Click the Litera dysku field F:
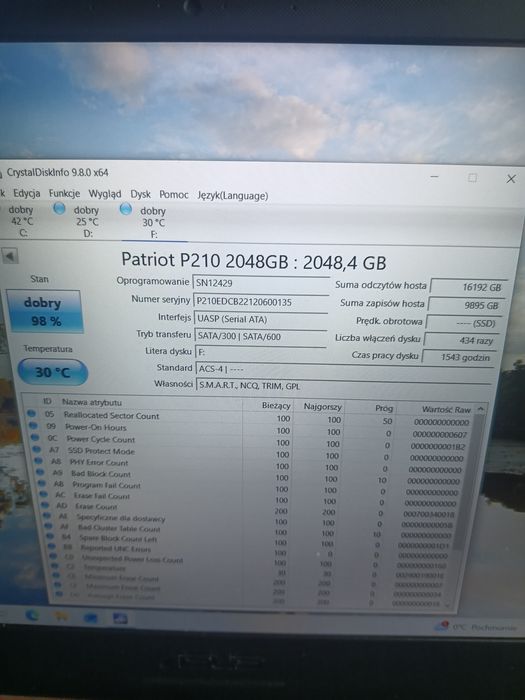 (260, 353)
